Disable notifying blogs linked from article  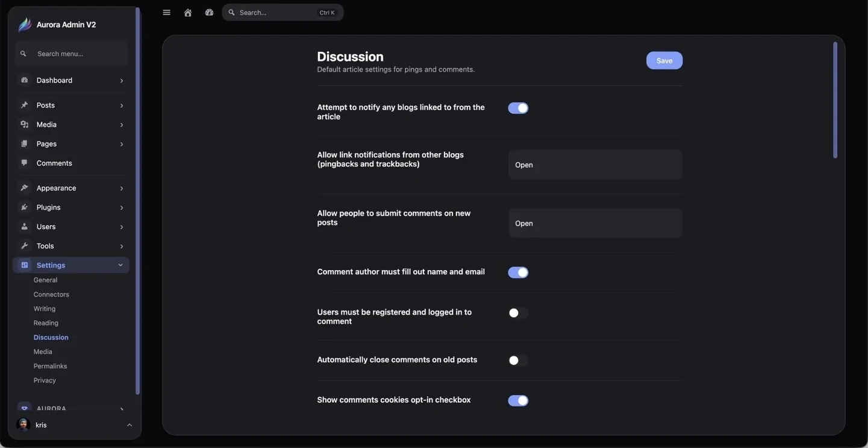[x=518, y=108]
